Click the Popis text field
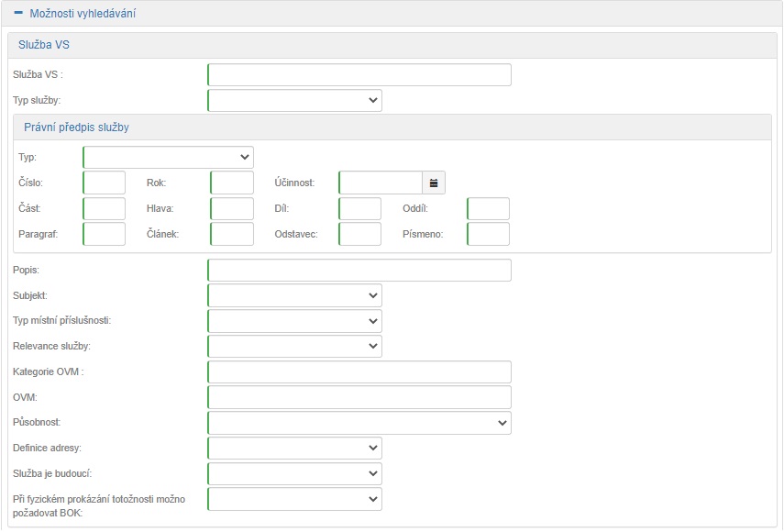784x532 pixels. coord(359,271)
